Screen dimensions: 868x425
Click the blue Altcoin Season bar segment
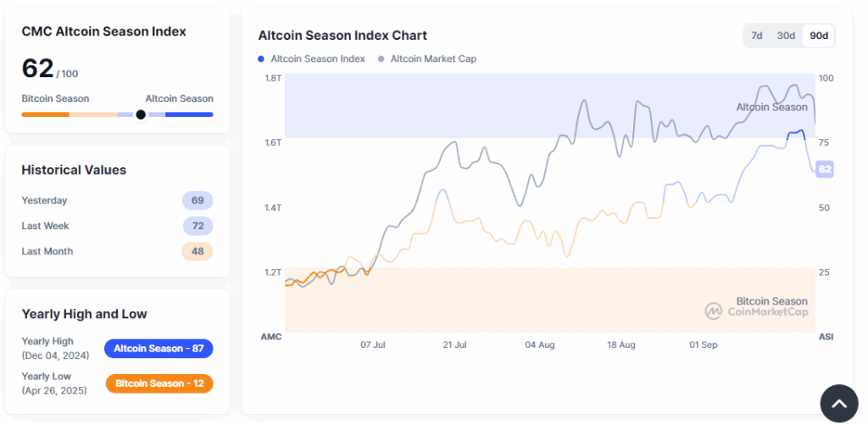pos(189,115)
